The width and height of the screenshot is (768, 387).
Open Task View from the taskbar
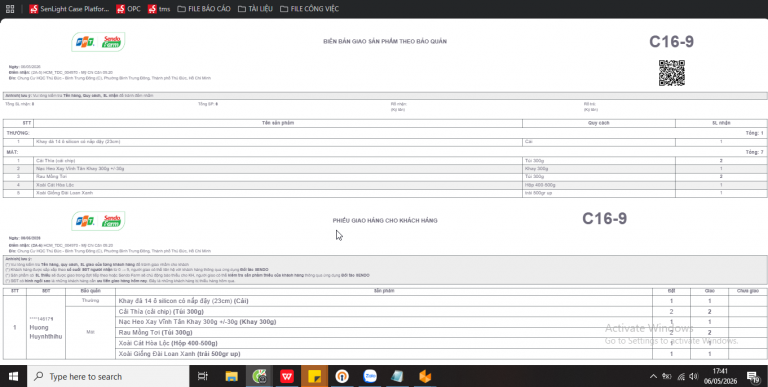point(202,376)
